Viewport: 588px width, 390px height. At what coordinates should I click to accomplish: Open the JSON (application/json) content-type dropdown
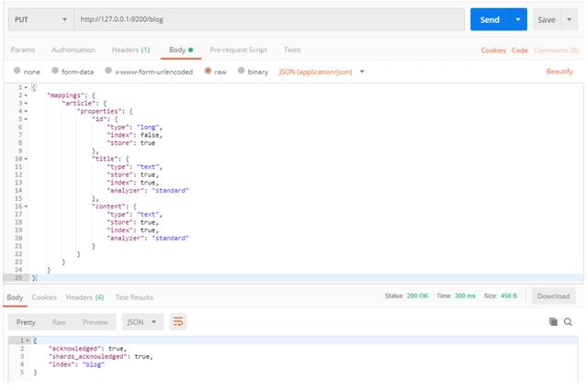(x=322, y=72)
